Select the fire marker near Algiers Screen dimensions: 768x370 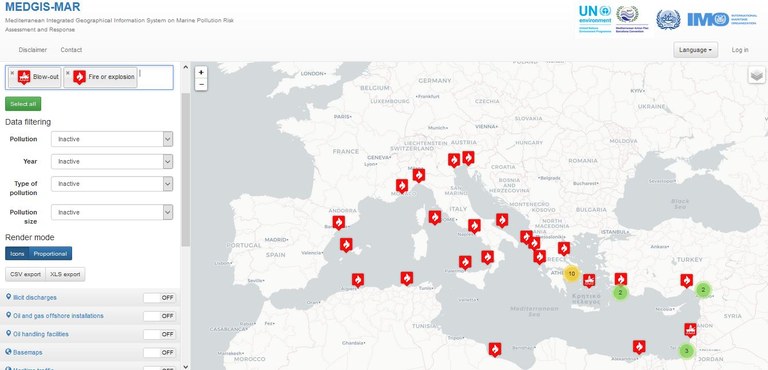tap(358, 280)
